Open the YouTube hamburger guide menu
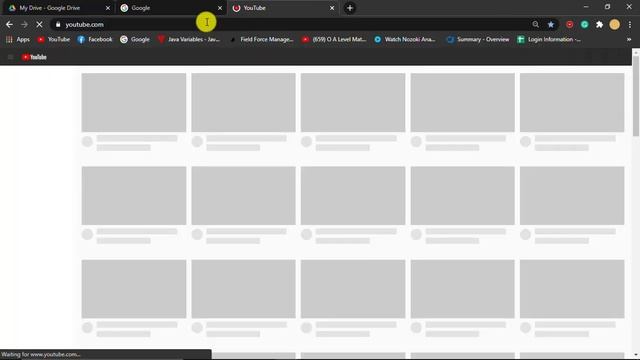 (11, 57)
